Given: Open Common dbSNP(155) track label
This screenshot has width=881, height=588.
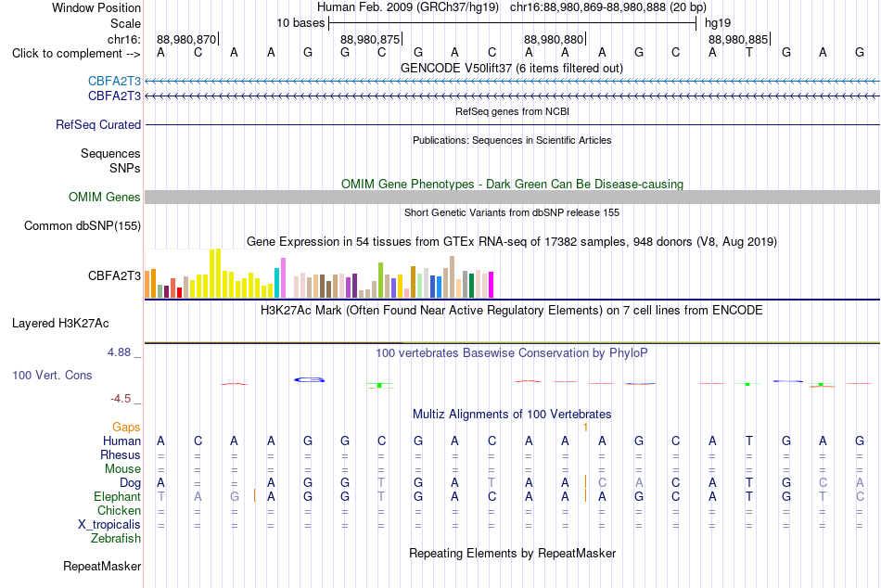Looking at the screenshot, I should 82,226.
